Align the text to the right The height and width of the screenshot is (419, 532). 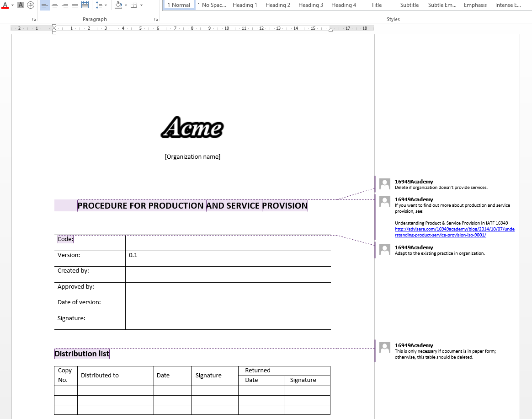(x=64, y=5)
